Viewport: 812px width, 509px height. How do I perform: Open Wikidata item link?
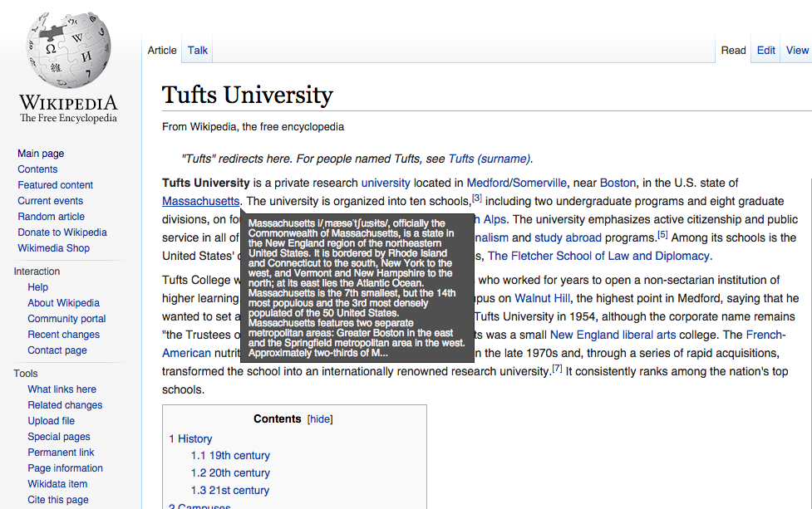57,483
